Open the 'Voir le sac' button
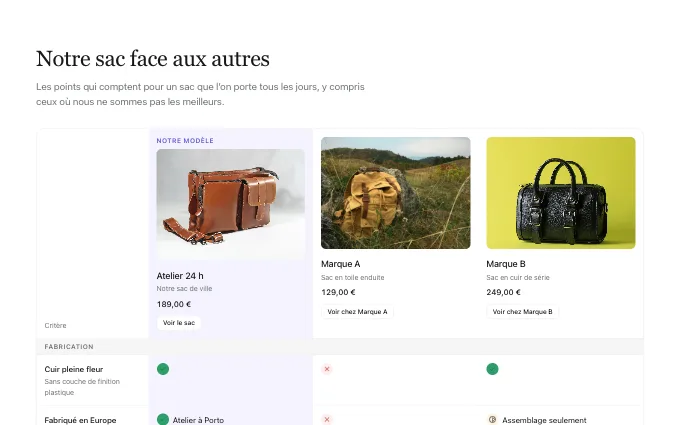 tap(179, 323)
